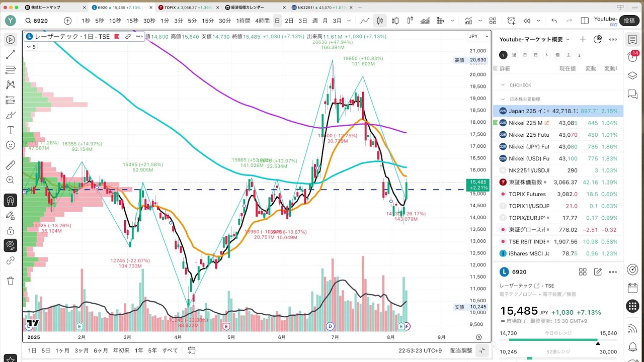This screenshot has width=644, height=362.
Task: Open indicator templates grid
Action: tap(493, 21)
